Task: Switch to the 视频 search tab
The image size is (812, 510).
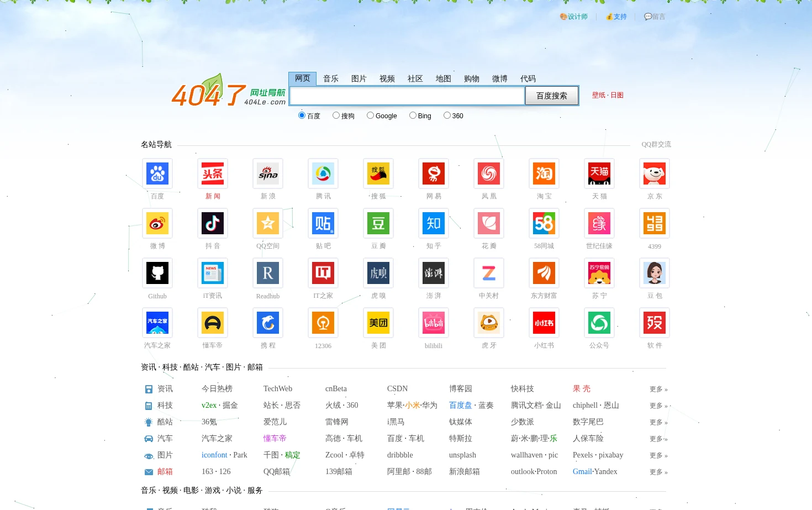Action: (x=387, y=78)
